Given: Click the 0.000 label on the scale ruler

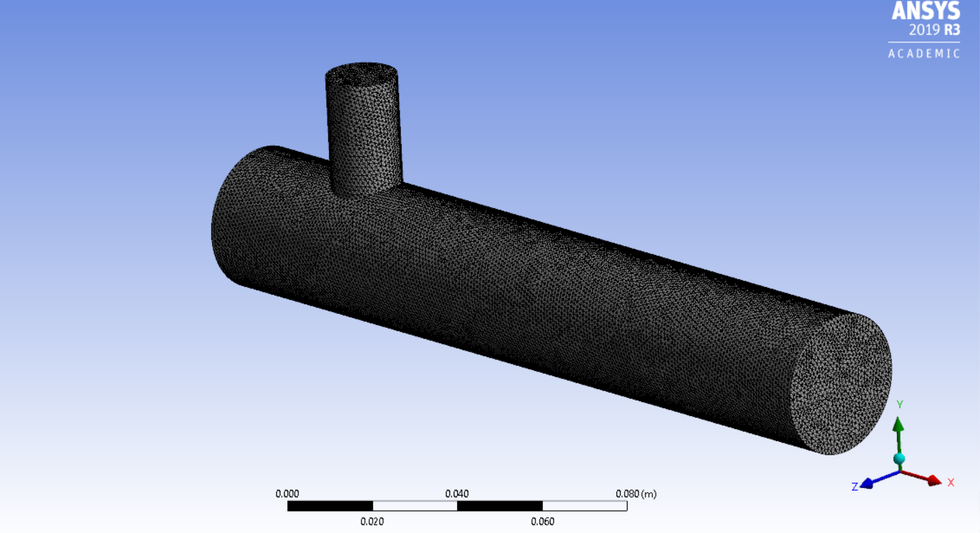Looking at the screenshot, I should coord(288,493).
